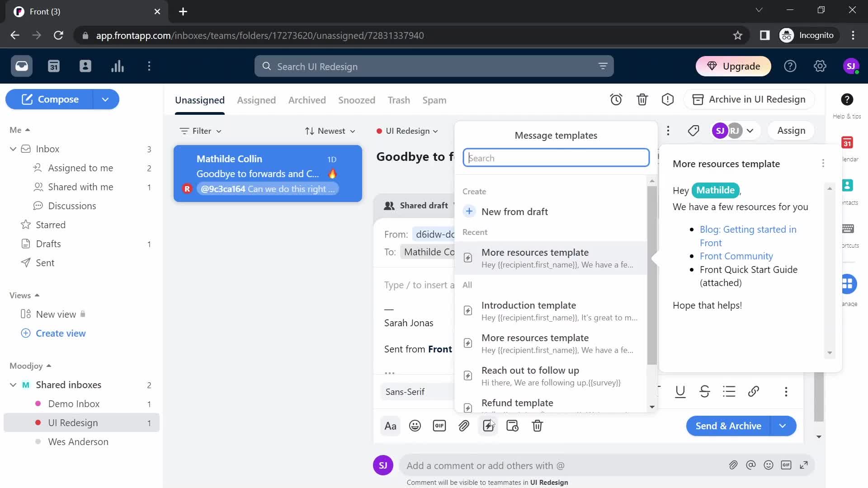
Task: Open the Calendar icon in top navigation
Action: (54, 66)
